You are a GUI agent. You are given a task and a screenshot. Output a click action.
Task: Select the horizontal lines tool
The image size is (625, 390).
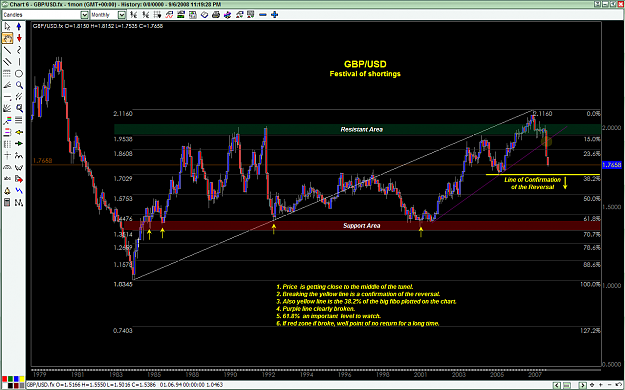pyautogui.click(x=19, y=120)
